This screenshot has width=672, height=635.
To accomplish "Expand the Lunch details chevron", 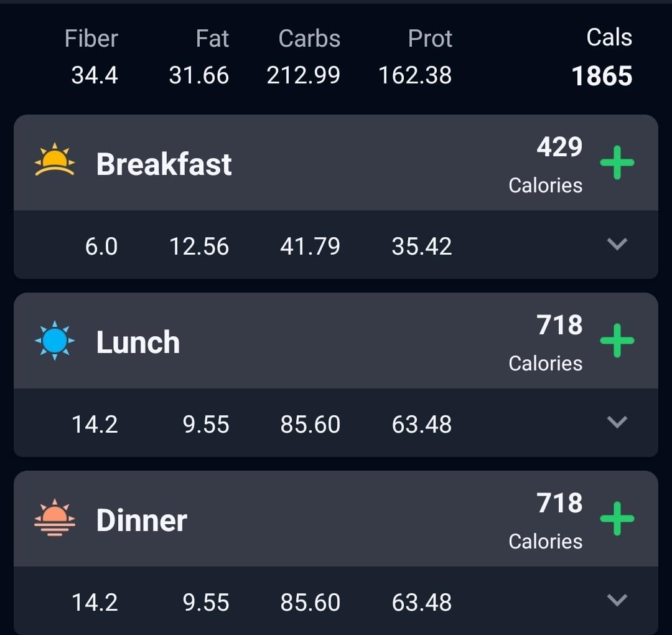I will pyautogui.click(x=617, y=422).
